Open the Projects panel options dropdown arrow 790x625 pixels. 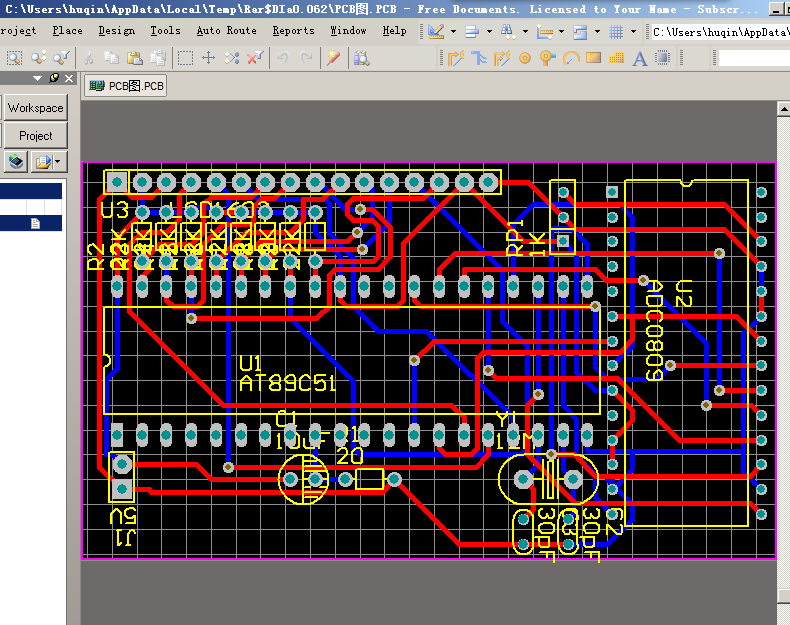[x=37, y=79]
